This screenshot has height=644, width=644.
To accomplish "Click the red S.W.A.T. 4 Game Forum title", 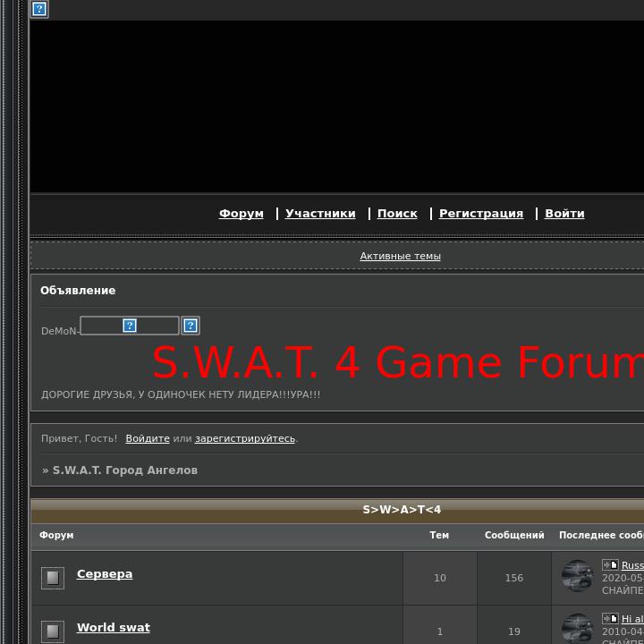I will point(397,362).
